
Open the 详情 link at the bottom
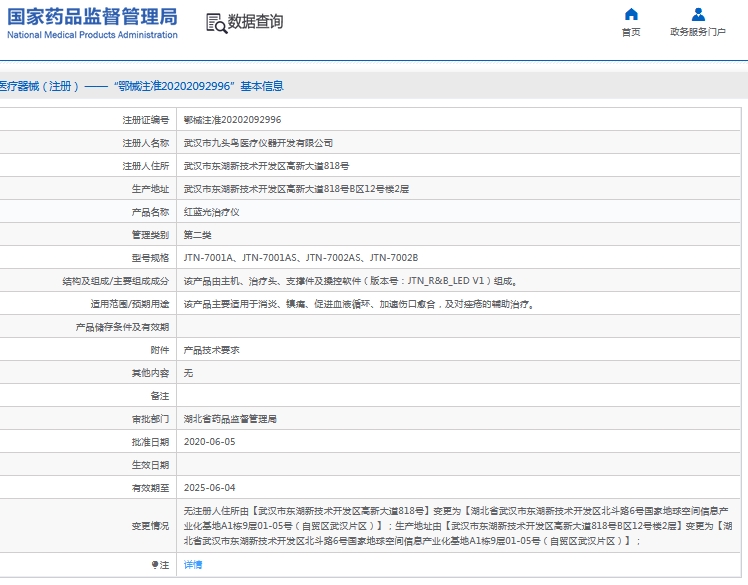193,565
